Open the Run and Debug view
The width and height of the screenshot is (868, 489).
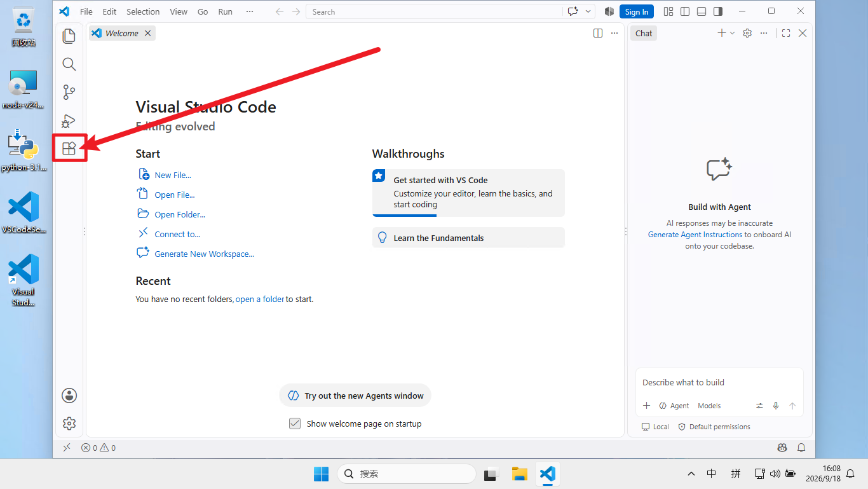[x=69, y=120]
